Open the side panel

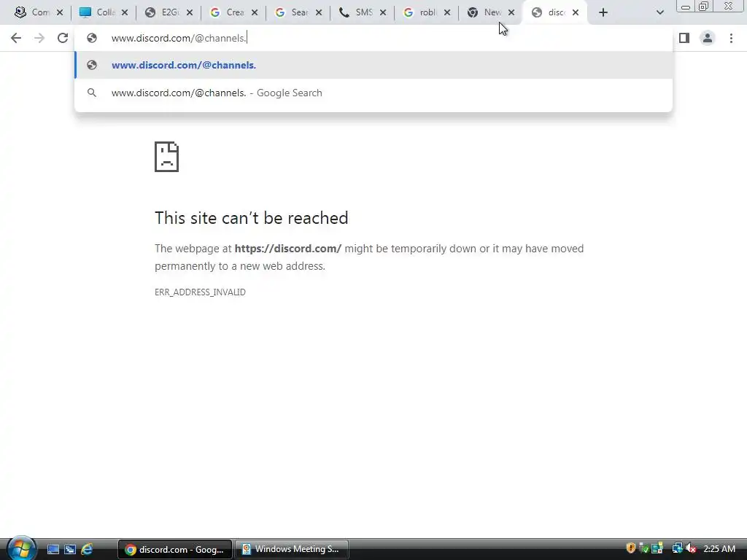tap(684, 38)
